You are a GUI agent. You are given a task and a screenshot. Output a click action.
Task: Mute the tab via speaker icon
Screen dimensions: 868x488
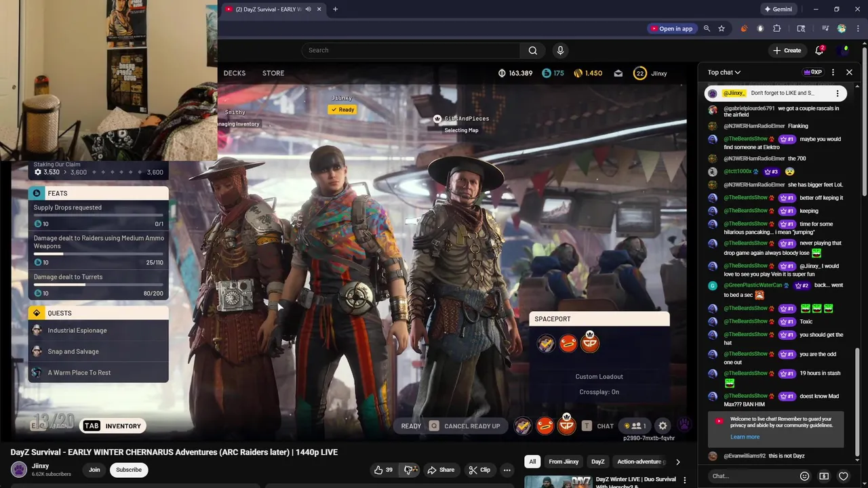pos(308,9)
